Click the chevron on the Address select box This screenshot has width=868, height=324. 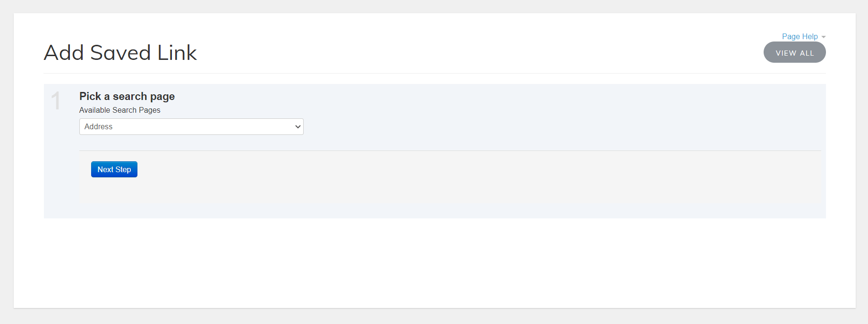coord(298,126)
